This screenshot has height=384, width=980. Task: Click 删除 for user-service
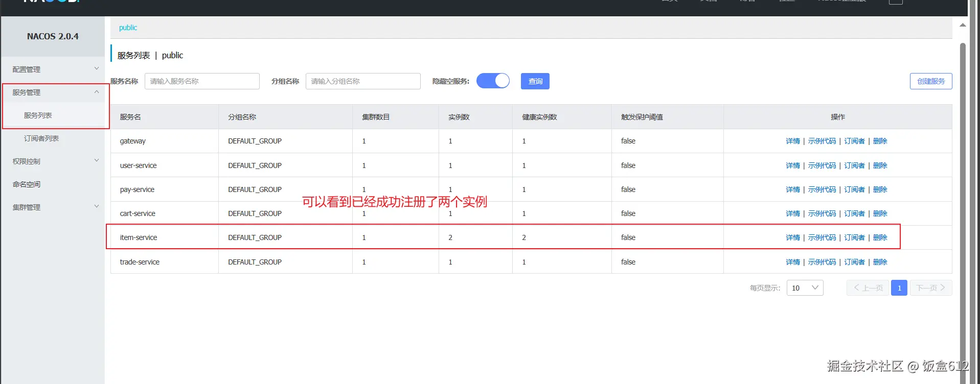click(880, 165)
